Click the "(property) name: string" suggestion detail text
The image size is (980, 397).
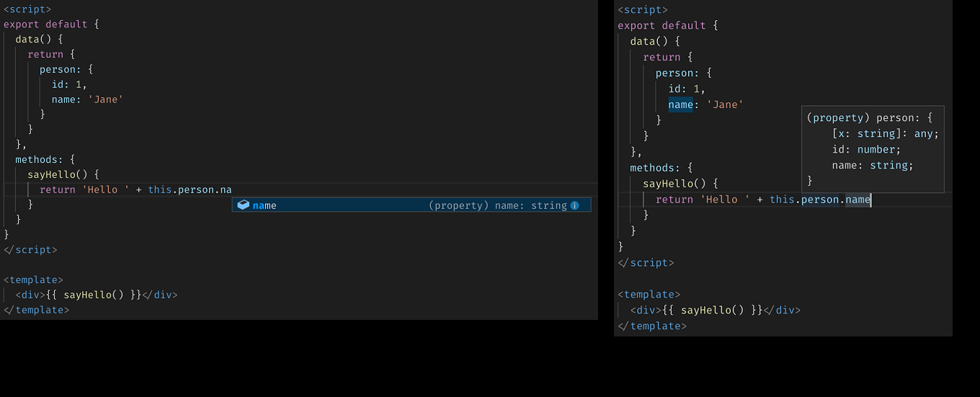[x=497, y=205]
